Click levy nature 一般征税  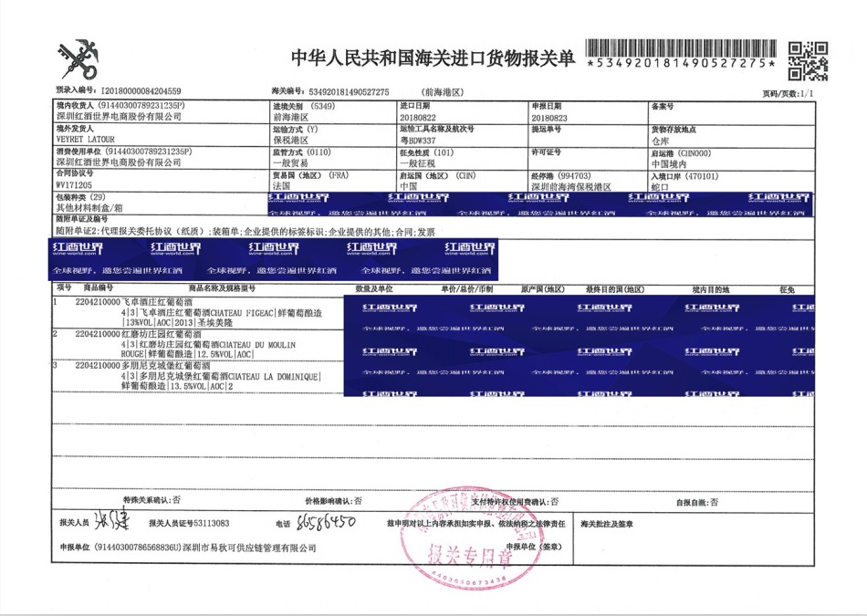(x=417, y=163)
